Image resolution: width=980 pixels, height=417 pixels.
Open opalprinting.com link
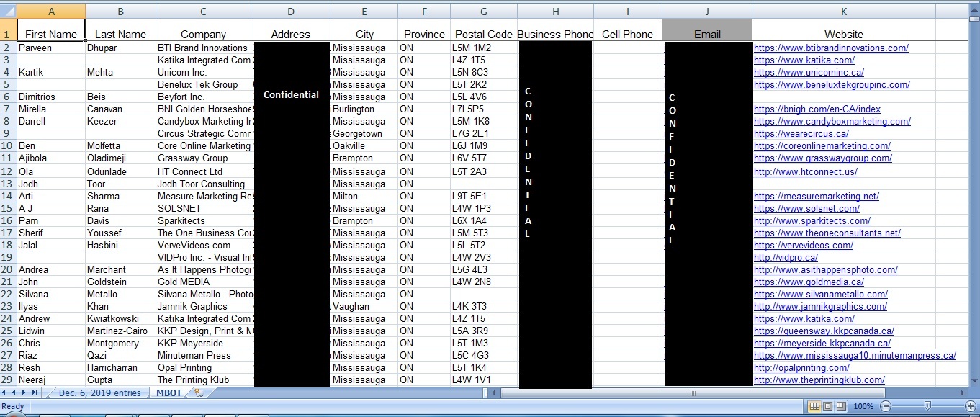[x=801, y=368]
